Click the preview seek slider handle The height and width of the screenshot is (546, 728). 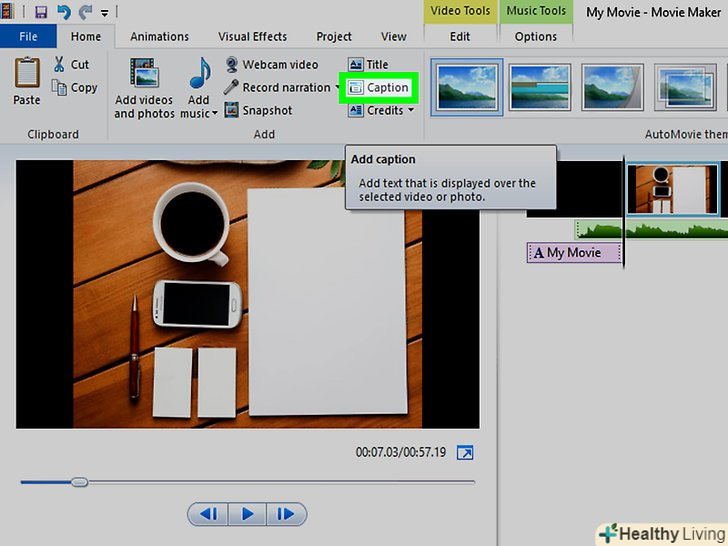pos(79,482)
